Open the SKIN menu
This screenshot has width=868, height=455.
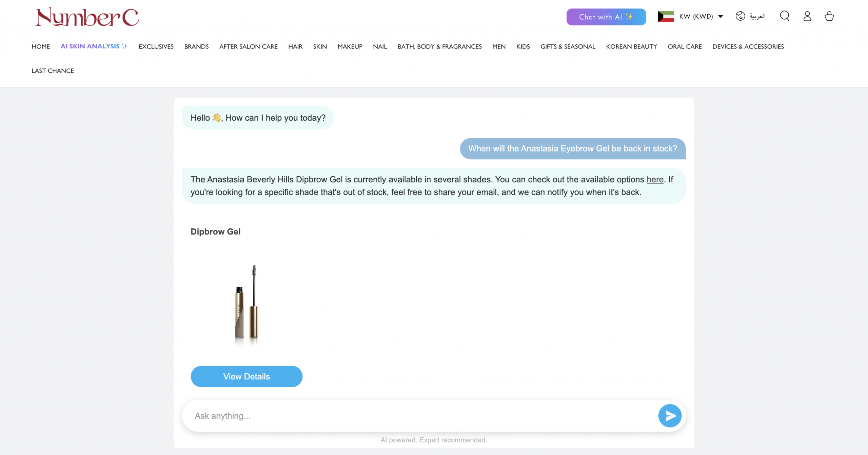320,46
